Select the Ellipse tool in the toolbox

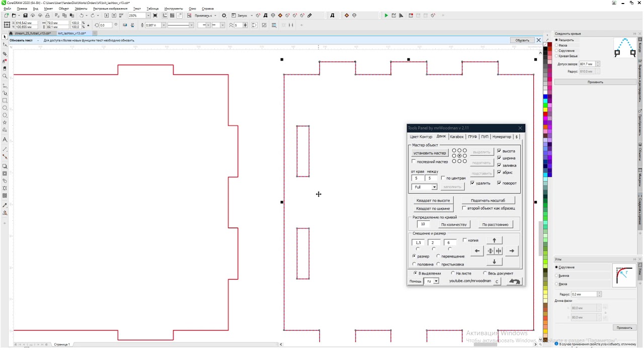5,108
